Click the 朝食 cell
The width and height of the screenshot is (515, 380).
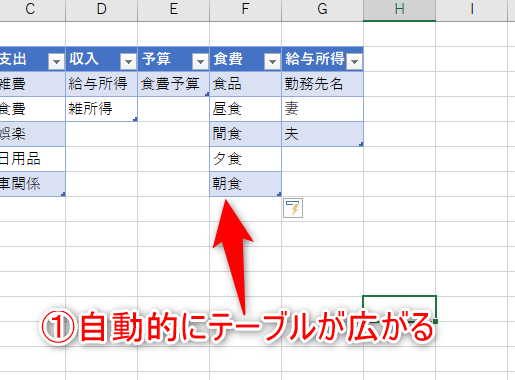(x=245, y=184)
